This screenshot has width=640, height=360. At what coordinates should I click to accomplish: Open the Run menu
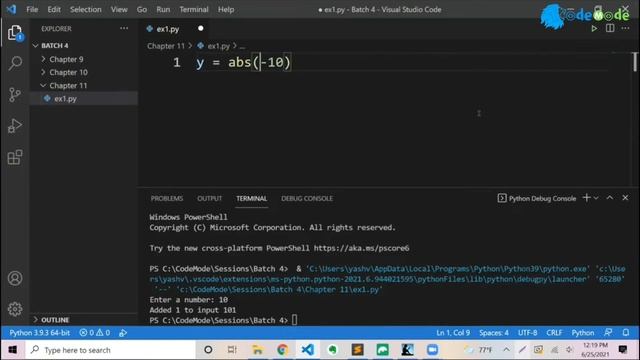point(163,9)
